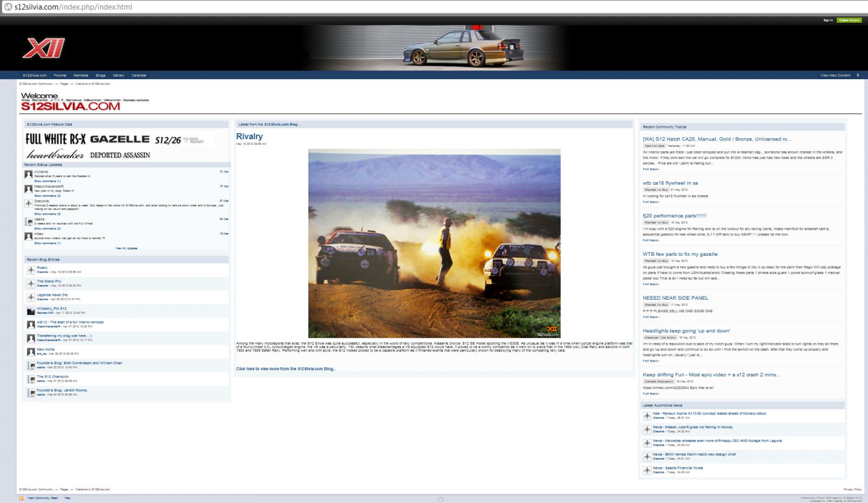Open the Rivalry blog post title
This screenshot has height=503, width=868.
249,137
